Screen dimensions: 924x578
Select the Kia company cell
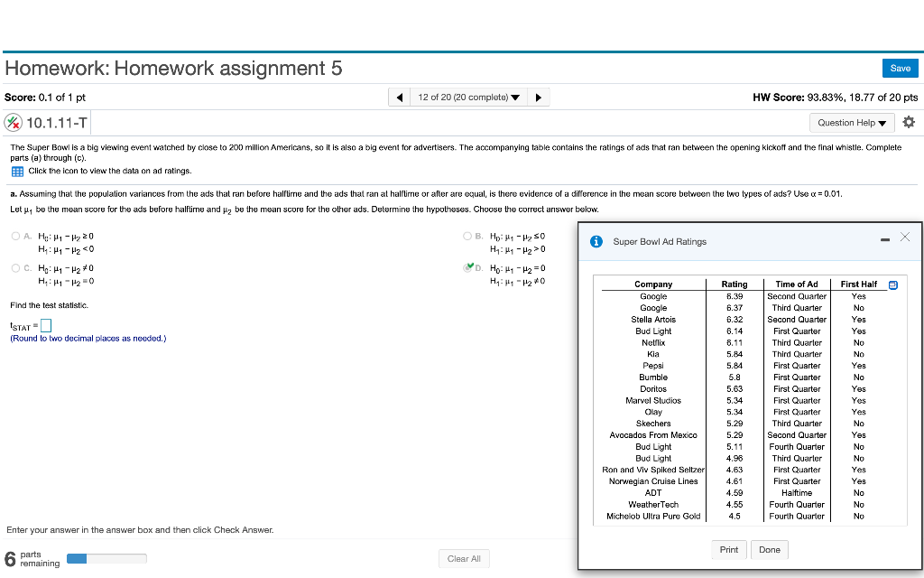pos(653,354)
